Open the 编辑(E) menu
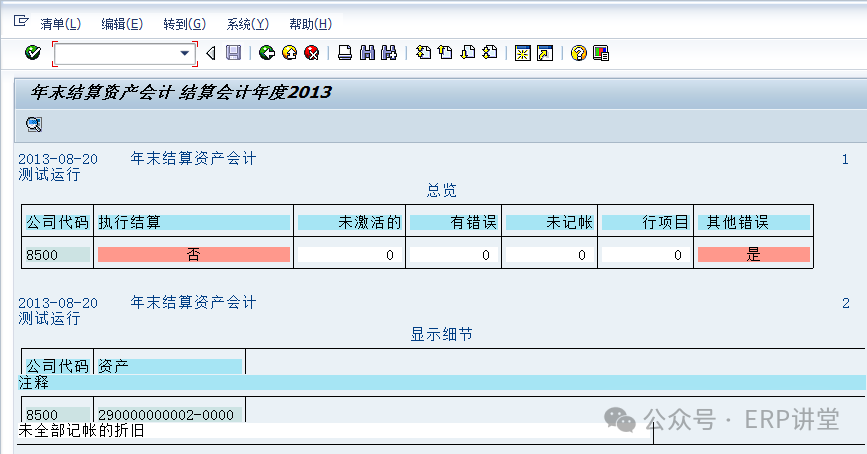 [122, 24]
